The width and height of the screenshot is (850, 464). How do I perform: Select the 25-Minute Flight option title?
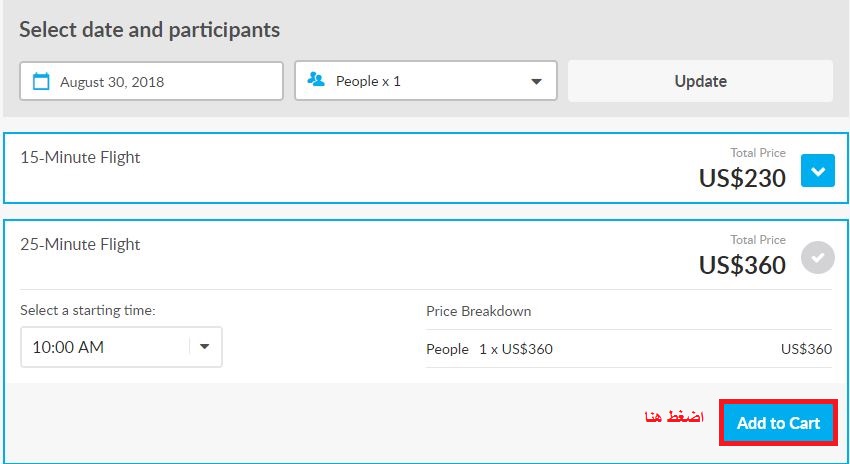point(80,244)
